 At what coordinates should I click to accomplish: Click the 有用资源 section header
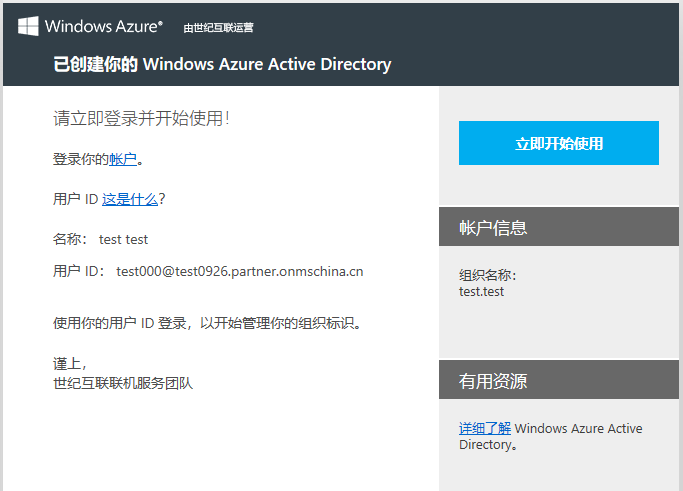(x=493, y=381)
